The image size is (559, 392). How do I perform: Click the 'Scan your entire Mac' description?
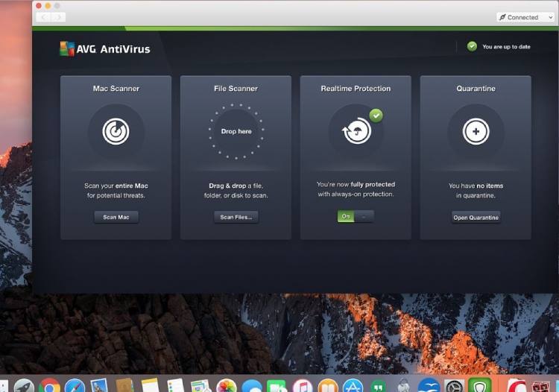click(116, 190)
